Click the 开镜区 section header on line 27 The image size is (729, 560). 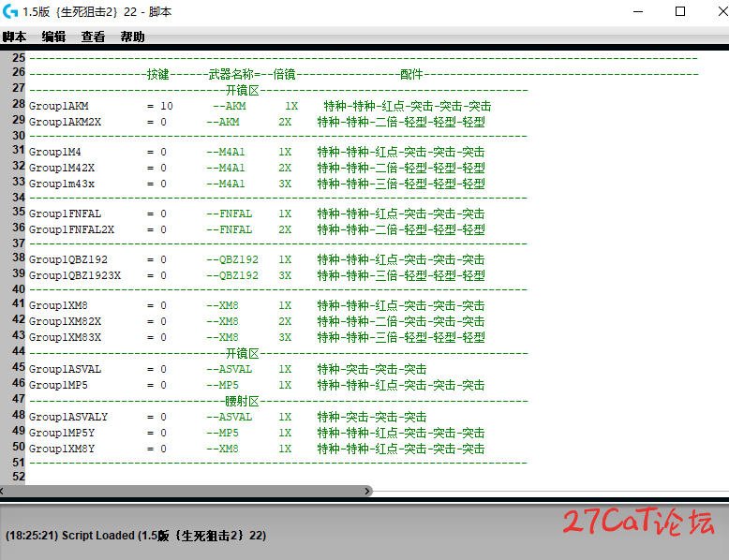click(x=243, y=90)
